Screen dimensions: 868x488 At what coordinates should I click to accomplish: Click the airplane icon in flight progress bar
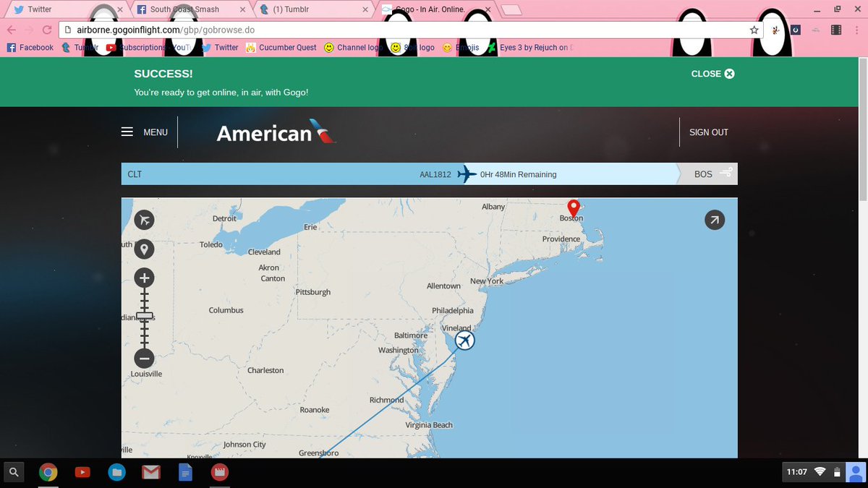point(467,174)
